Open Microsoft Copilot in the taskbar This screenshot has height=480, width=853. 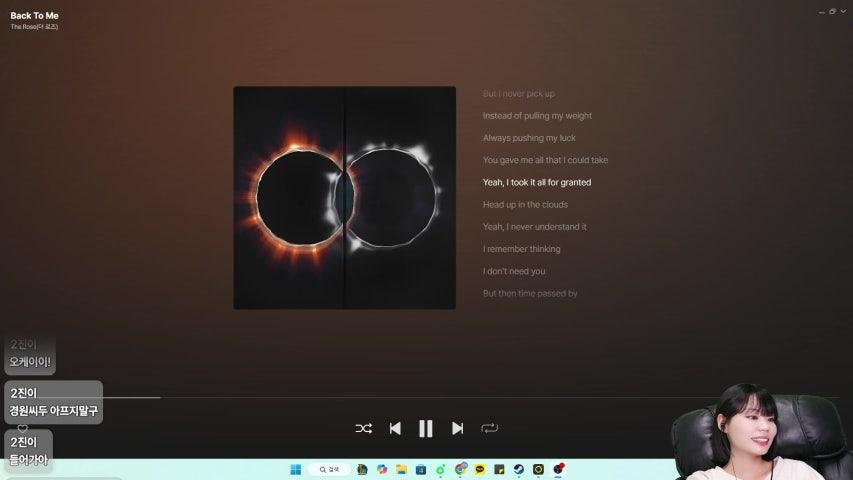pyautogui.click(x=382, y=469)
